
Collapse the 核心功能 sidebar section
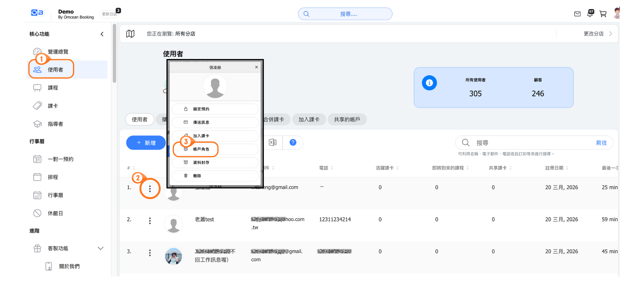pos(102,34)
